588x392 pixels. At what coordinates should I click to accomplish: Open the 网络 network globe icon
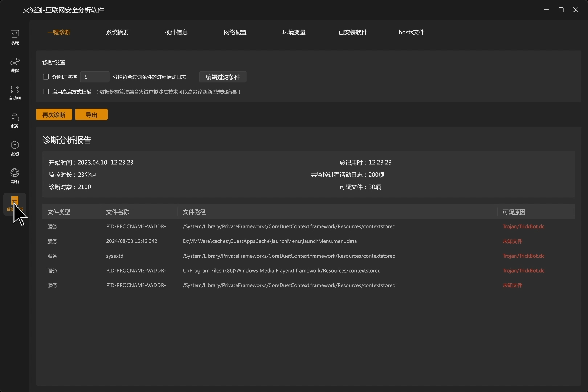tap(15, 176)
